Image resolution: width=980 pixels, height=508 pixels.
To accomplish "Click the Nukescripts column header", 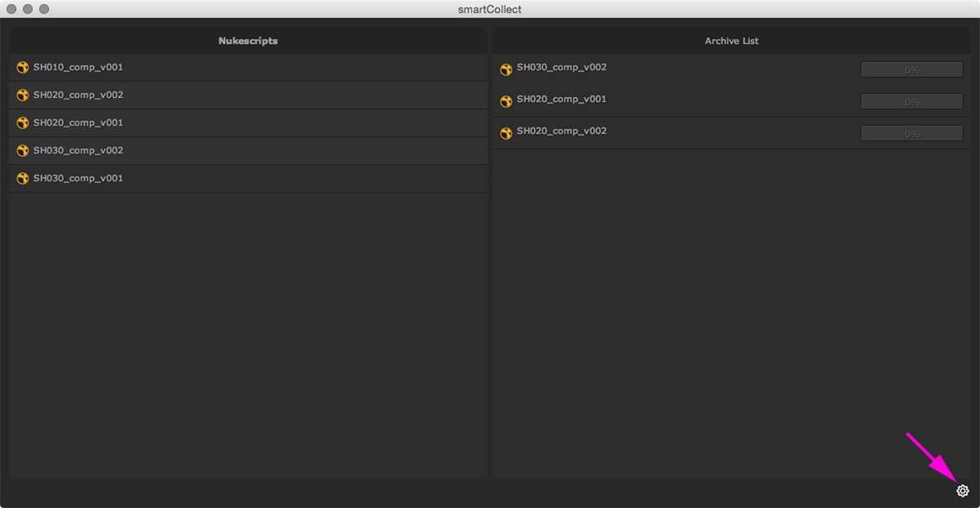I will pyautogui.click(x=248, y=41).
